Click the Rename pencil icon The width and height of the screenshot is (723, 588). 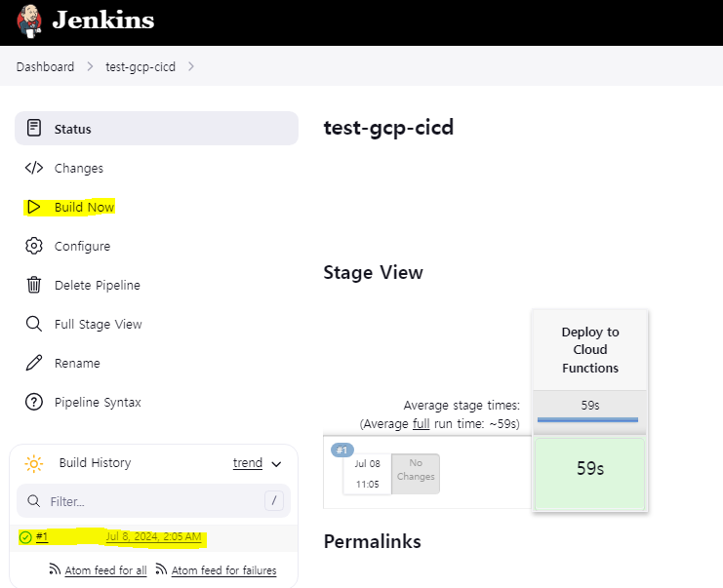34,363
